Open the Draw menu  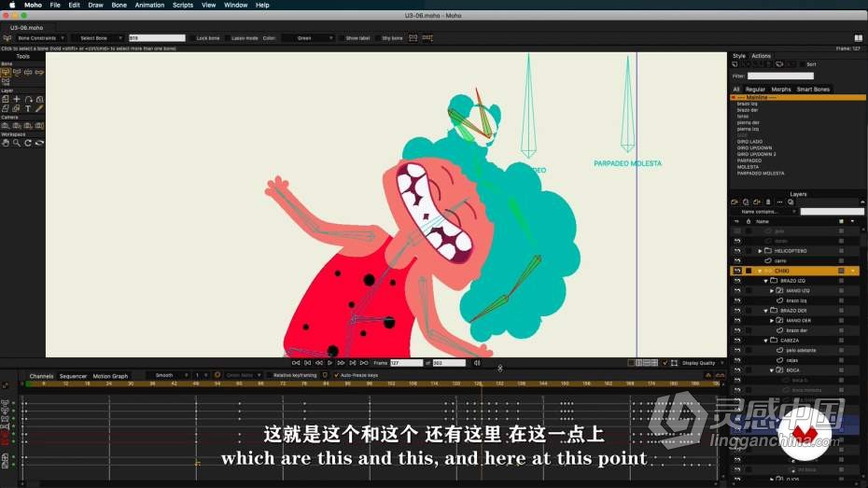96,5
